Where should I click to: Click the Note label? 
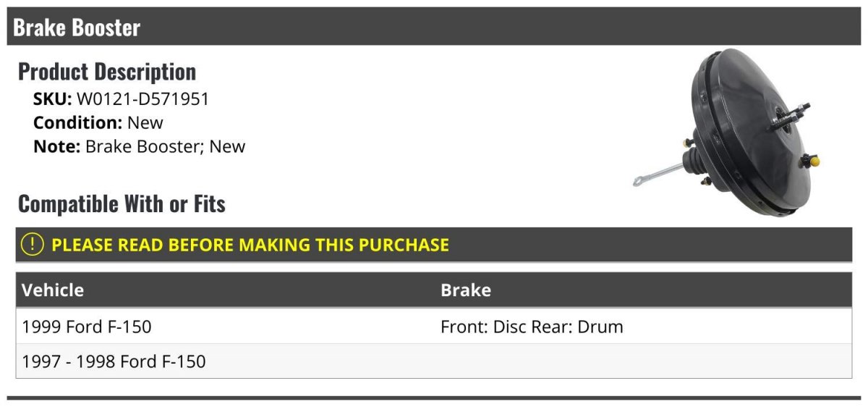(x=57, y=146)
